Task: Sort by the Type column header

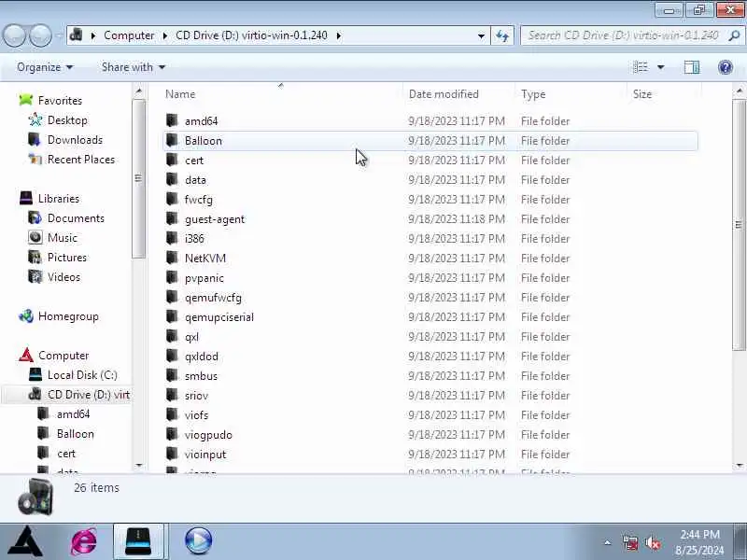Action: click(x=533, y=94)
